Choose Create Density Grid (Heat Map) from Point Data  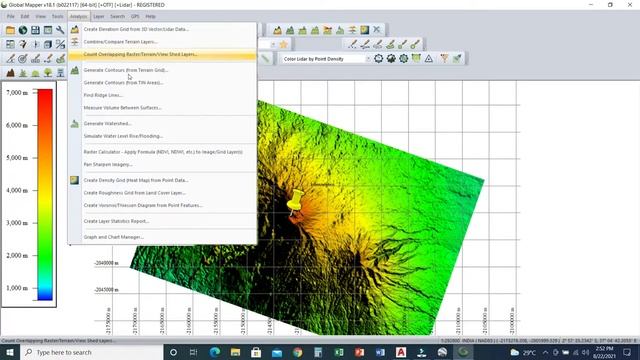162,180
